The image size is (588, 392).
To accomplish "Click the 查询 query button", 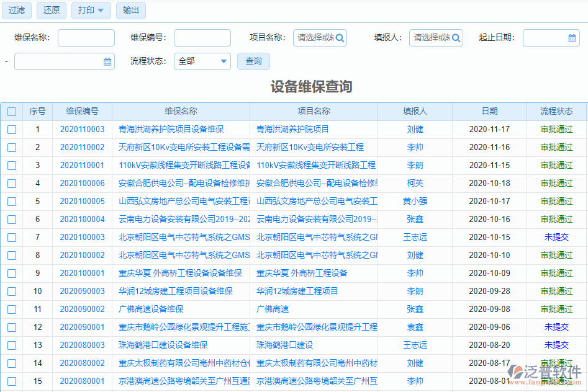I will pos(253,61).
